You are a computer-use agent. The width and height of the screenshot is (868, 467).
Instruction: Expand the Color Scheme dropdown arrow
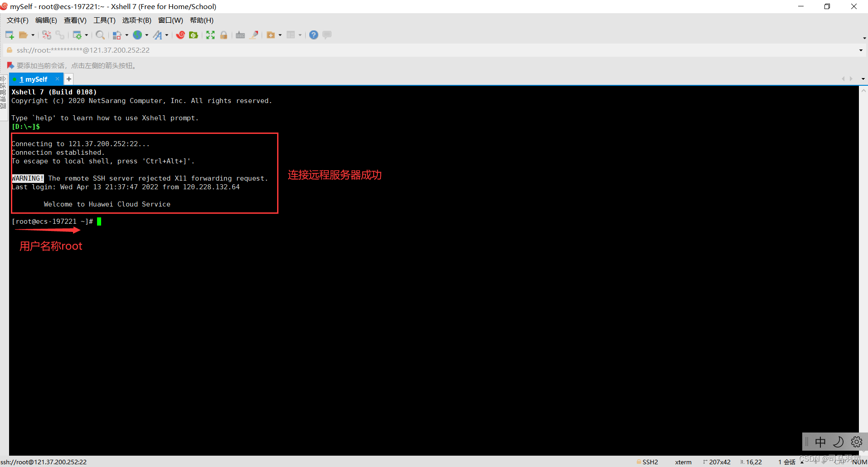tap(127, 35)
